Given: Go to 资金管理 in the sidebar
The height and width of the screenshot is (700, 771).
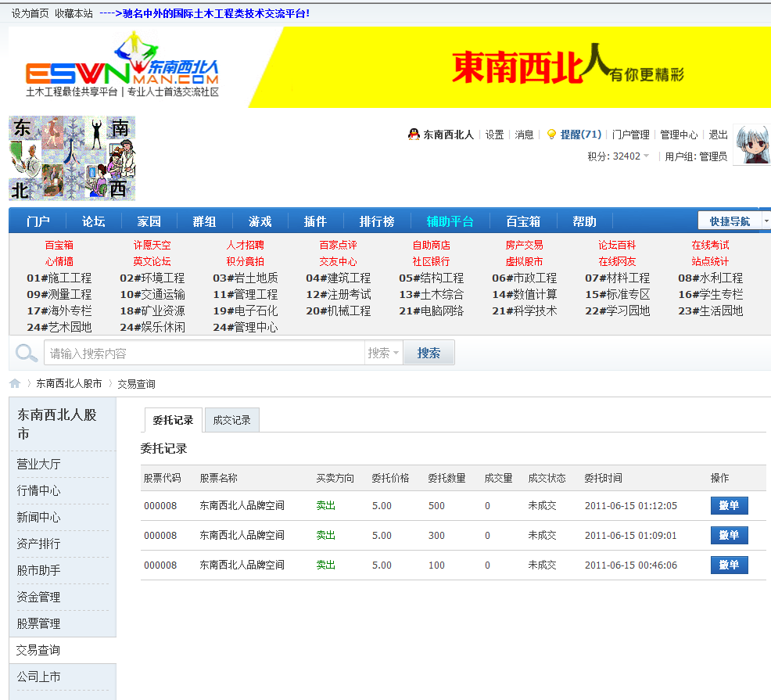Looking at the screenshot, I should [39, 597].
